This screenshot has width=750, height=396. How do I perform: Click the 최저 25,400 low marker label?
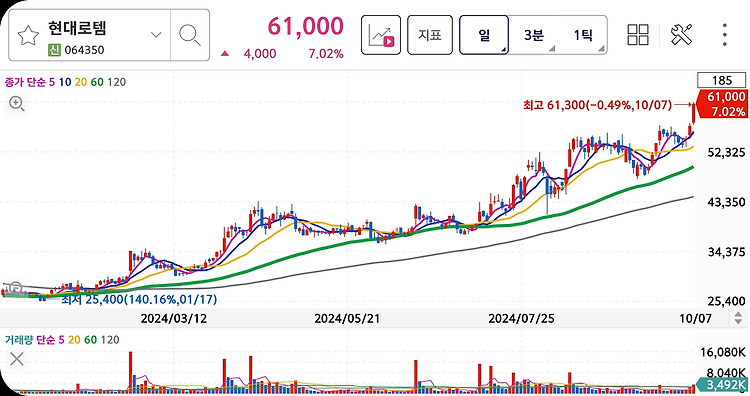[139, 300]
